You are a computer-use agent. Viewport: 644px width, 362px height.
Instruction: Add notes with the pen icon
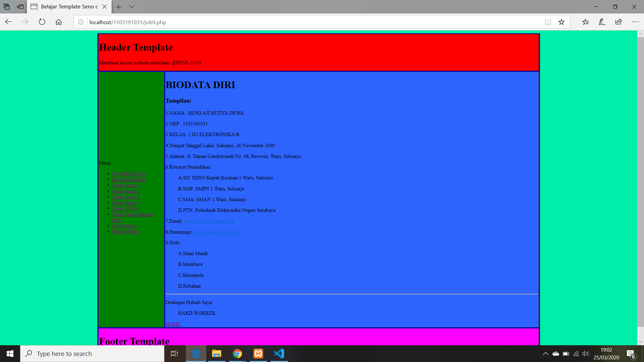pyautogui.click(x=602, y=22)
